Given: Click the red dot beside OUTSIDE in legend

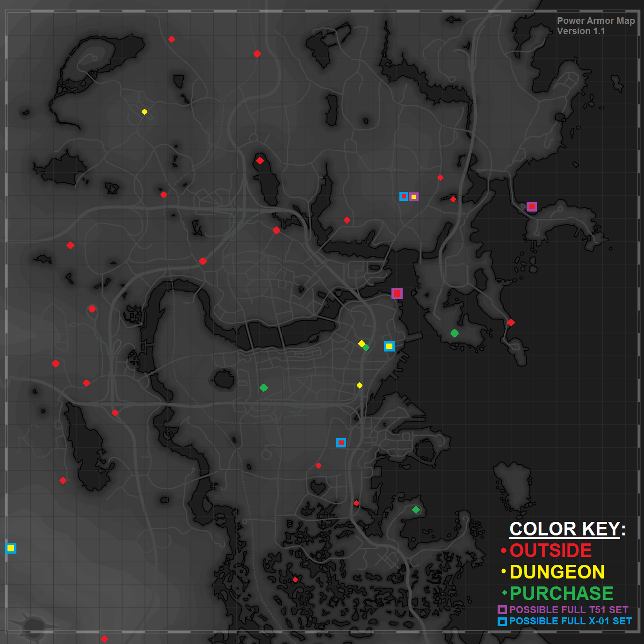Looking at the screenshot, I should (x=504, y=550).
